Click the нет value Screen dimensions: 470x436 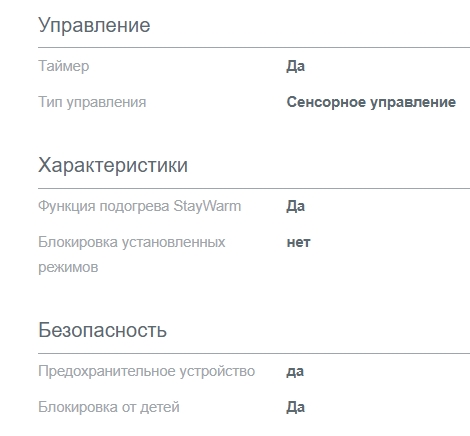click(299, 243)
